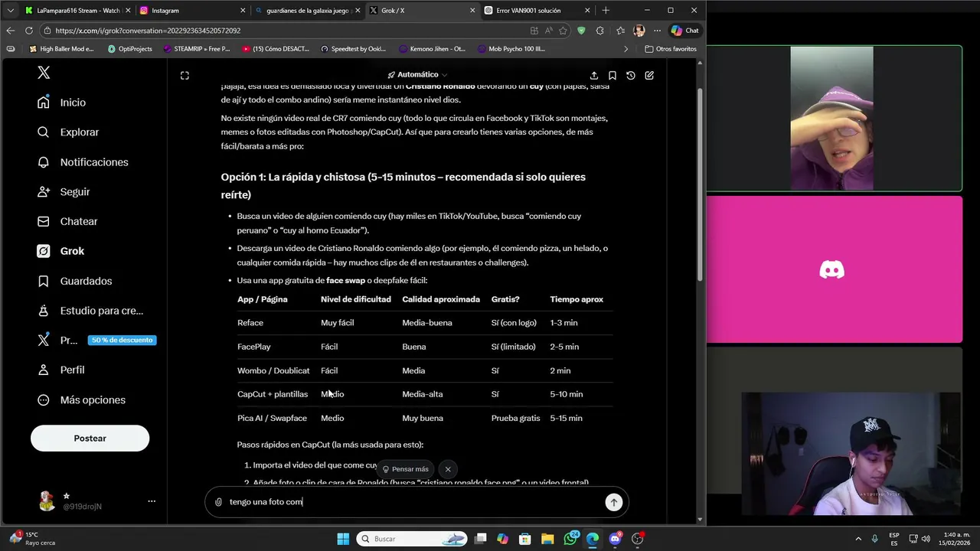Open the Edge profile avatar
This screenshot has width=980, height=551.
(x=639, y=31)
